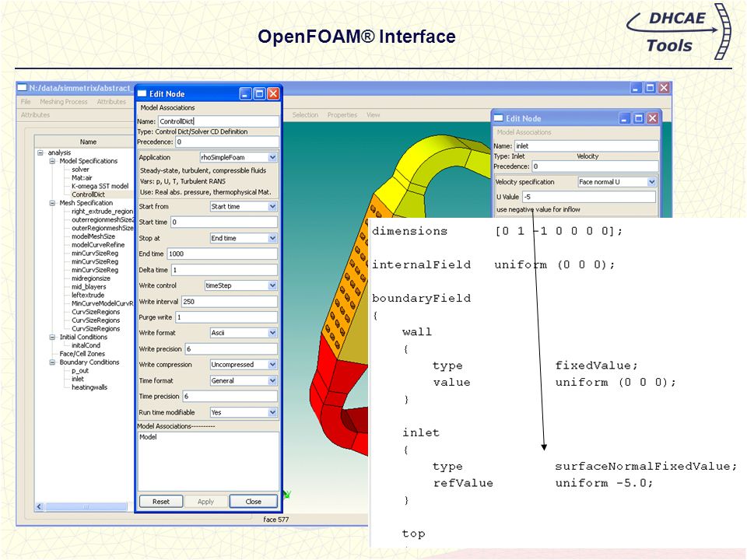Open the Selection menu
The image size is (747, 560).
click(x=305, y=115)
